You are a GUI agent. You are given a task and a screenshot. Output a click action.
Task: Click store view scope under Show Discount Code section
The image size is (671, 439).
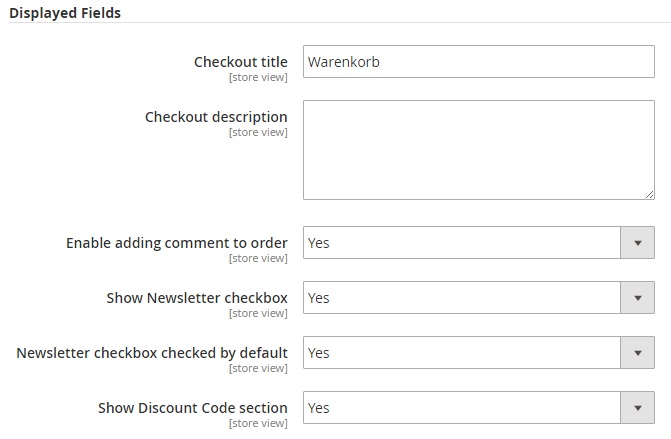258,423
